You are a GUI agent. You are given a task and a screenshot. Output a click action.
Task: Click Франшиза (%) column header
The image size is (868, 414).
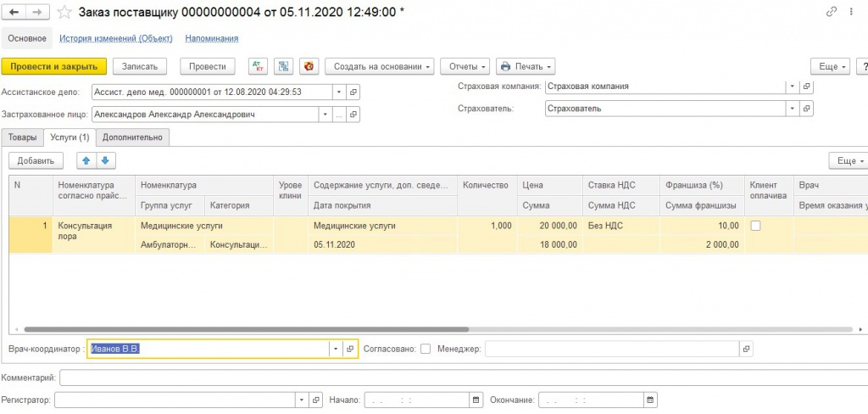702,186
